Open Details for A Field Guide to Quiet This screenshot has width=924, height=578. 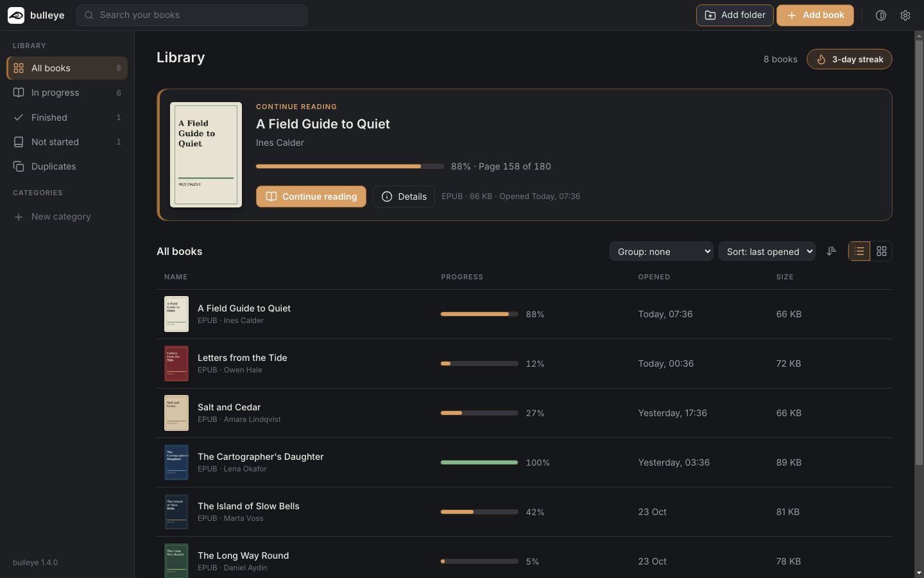point(404,197)
